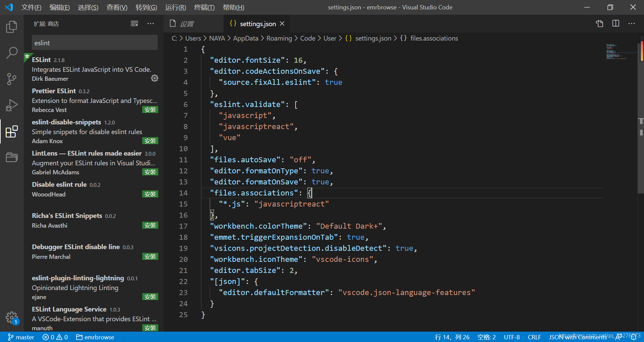Open the 文件(F) menu

pos(31,7)
